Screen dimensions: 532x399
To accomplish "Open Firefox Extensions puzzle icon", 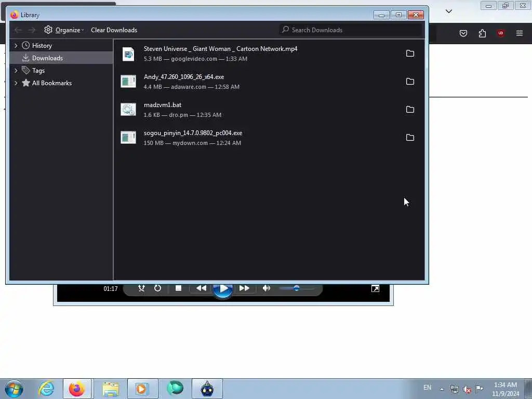I will coord(482,33).
